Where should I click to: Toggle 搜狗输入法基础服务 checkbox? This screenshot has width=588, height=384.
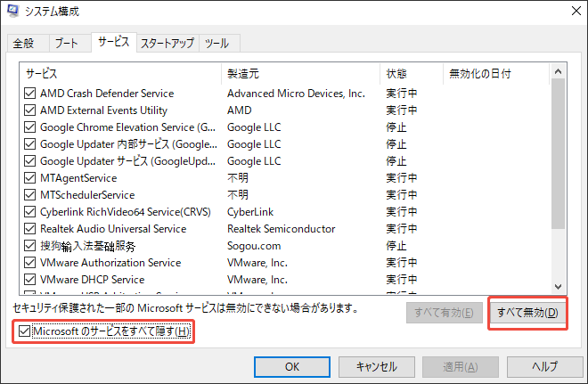point(29,246)
